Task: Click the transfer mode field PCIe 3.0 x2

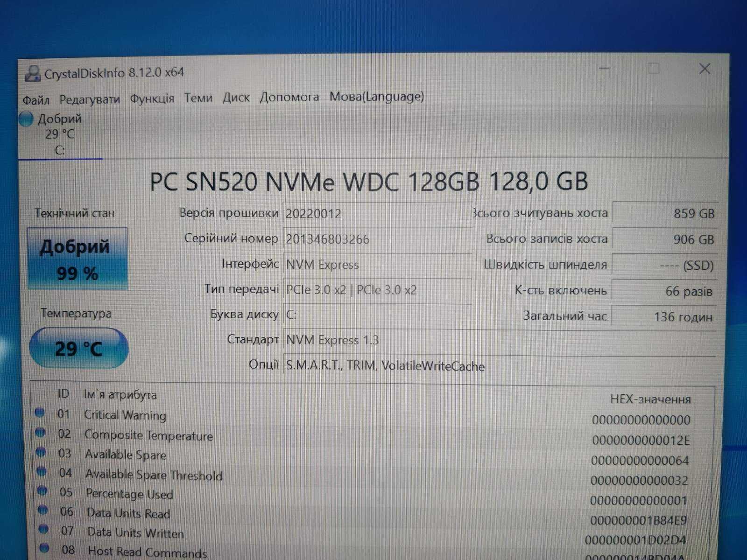Action: tap(377, 290)
